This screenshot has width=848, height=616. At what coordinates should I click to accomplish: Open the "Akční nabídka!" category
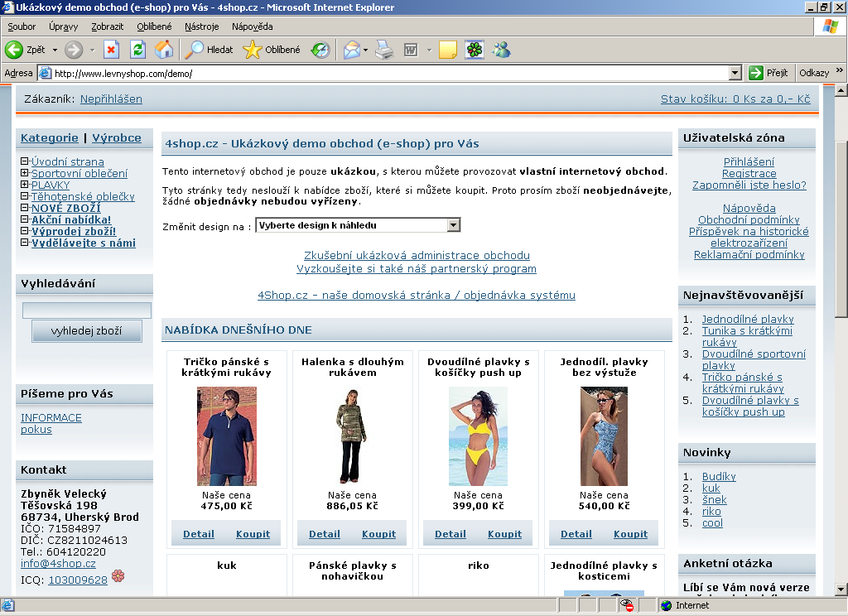pos(71,219)
